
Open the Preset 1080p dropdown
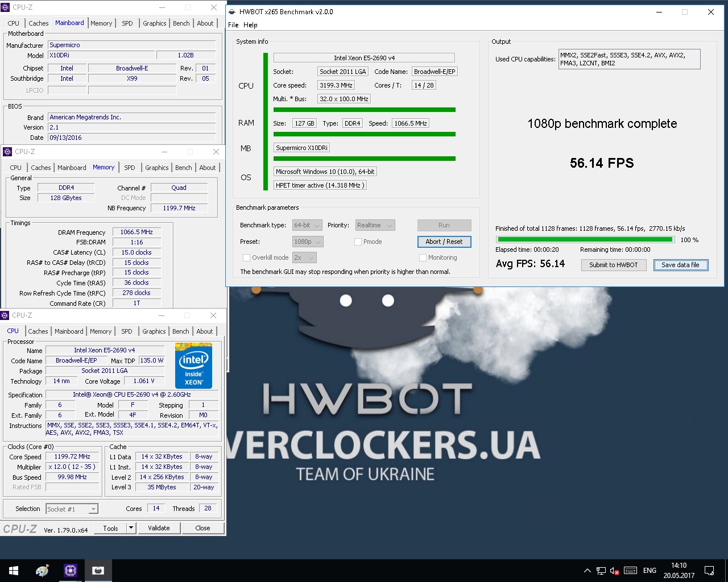click(x=308, y=242)
